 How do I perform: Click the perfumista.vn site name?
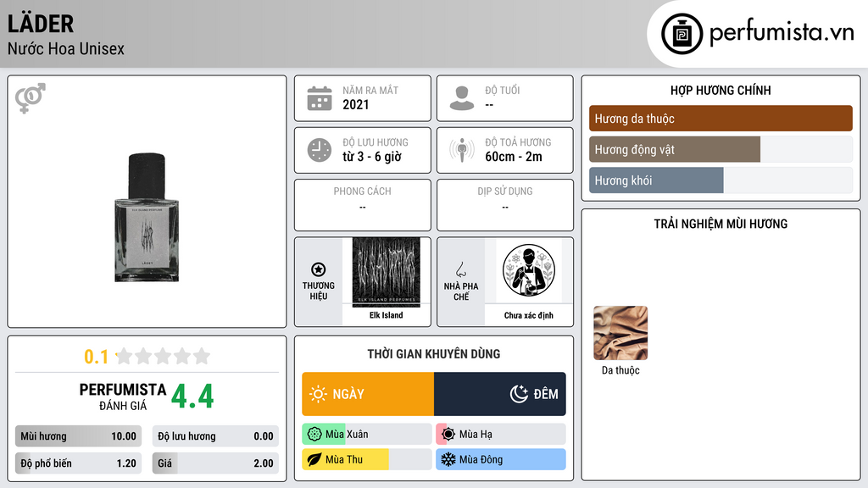(x=782, y=32)
